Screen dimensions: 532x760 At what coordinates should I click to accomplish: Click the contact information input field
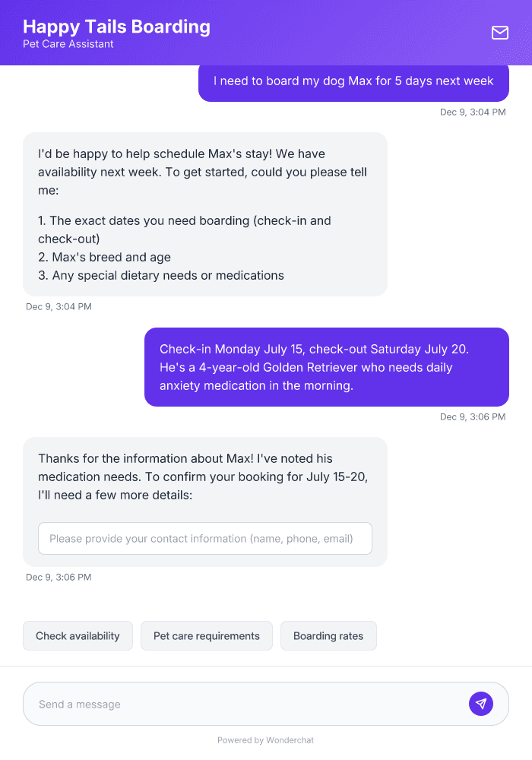pyautogui.click(x=205, y=538)
